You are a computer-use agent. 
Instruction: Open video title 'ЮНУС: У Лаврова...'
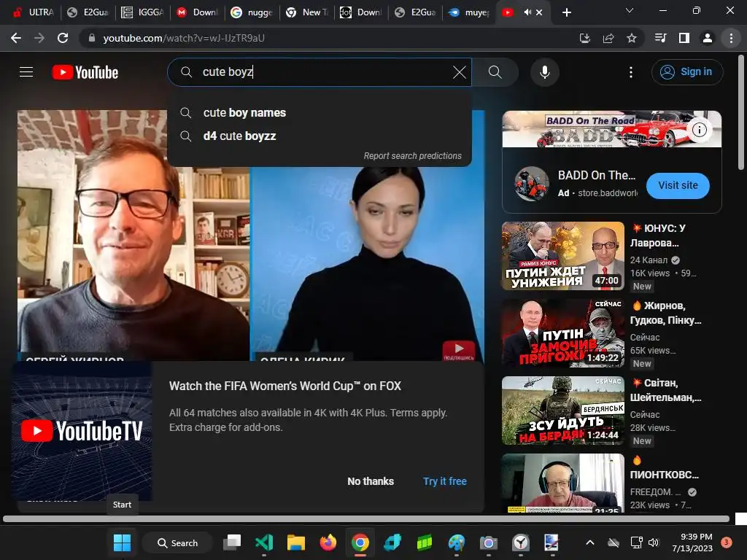click(659, 236)
